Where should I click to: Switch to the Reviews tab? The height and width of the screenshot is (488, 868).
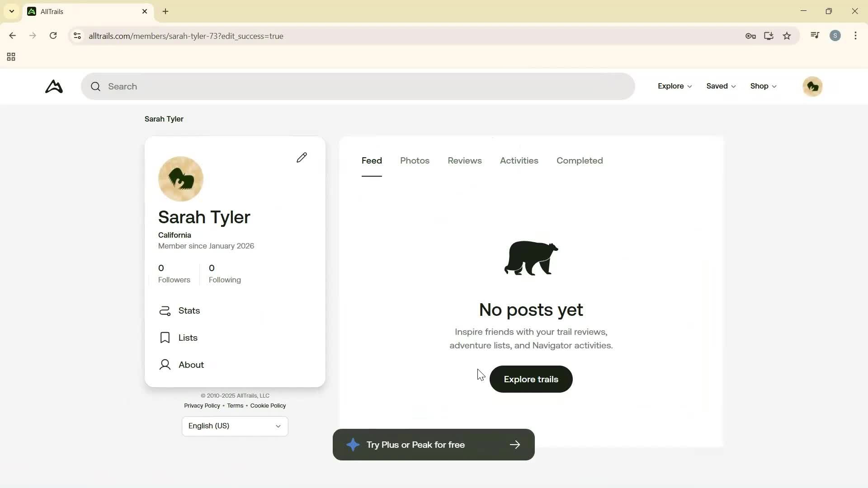[464, 161]
